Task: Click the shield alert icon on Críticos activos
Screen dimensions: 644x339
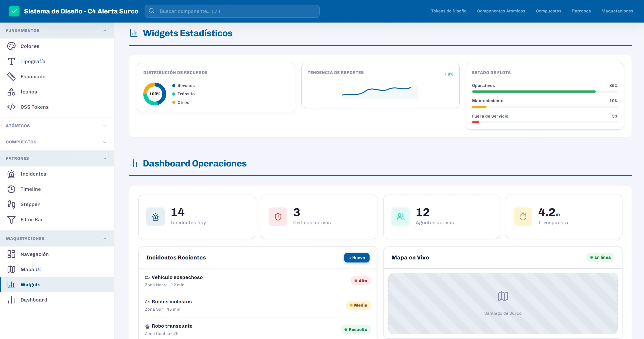Action: coord(278,217)
